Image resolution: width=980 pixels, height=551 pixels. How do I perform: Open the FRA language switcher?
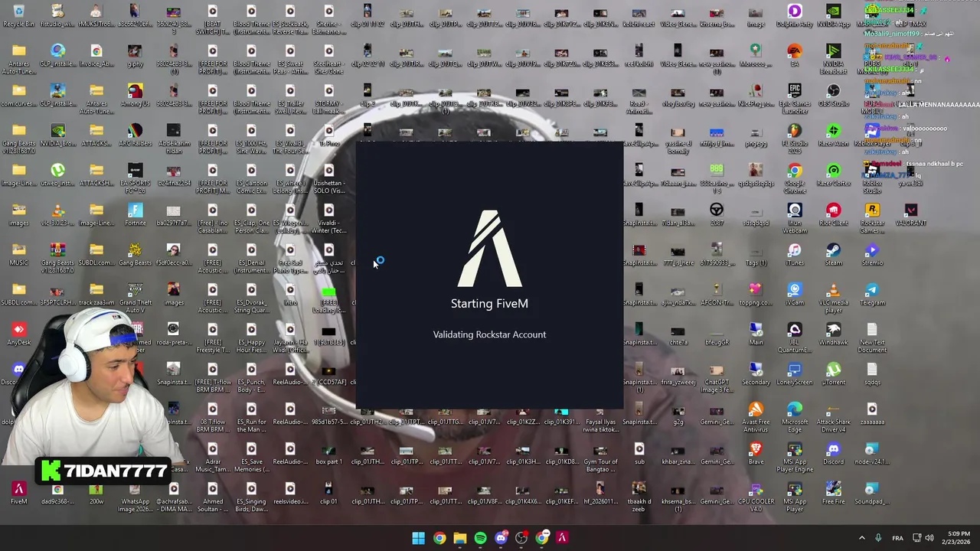(897, 538)
